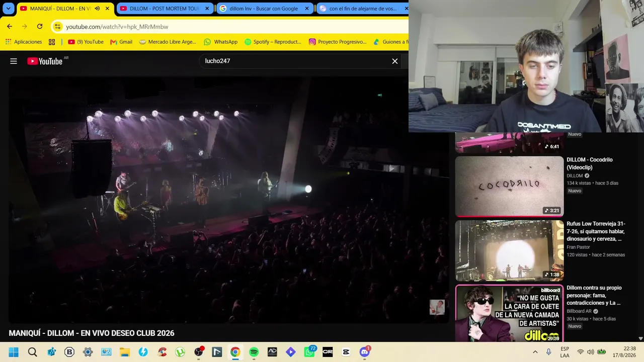Click the video title MANIQUÍ - DILLOM

click(x=92, y=333)
